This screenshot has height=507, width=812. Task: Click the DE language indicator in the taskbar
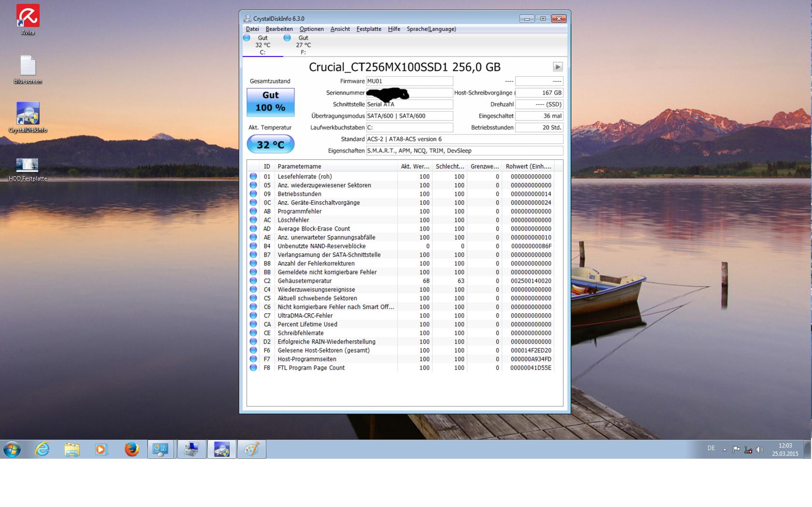711,449
